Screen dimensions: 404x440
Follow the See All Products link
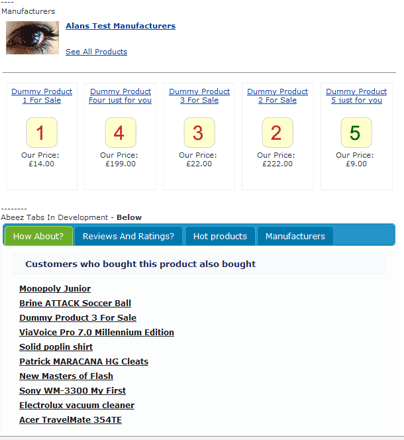(96, 52)
